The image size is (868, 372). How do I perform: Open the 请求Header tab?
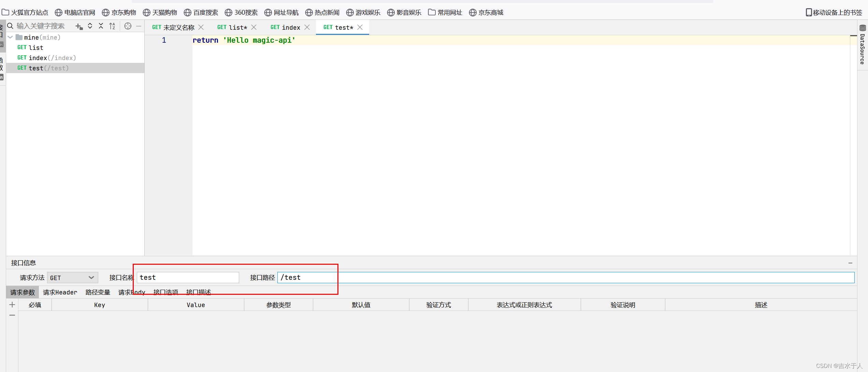pos(60,292)
